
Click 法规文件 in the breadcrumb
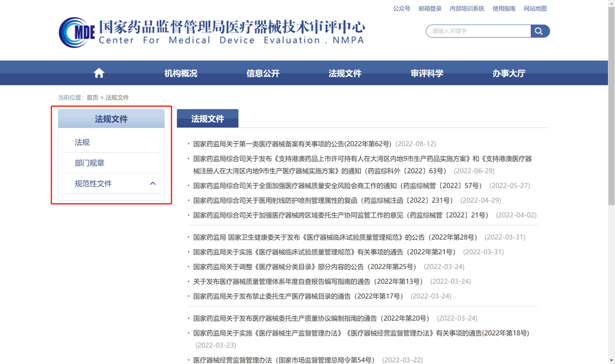coord(117,98)
